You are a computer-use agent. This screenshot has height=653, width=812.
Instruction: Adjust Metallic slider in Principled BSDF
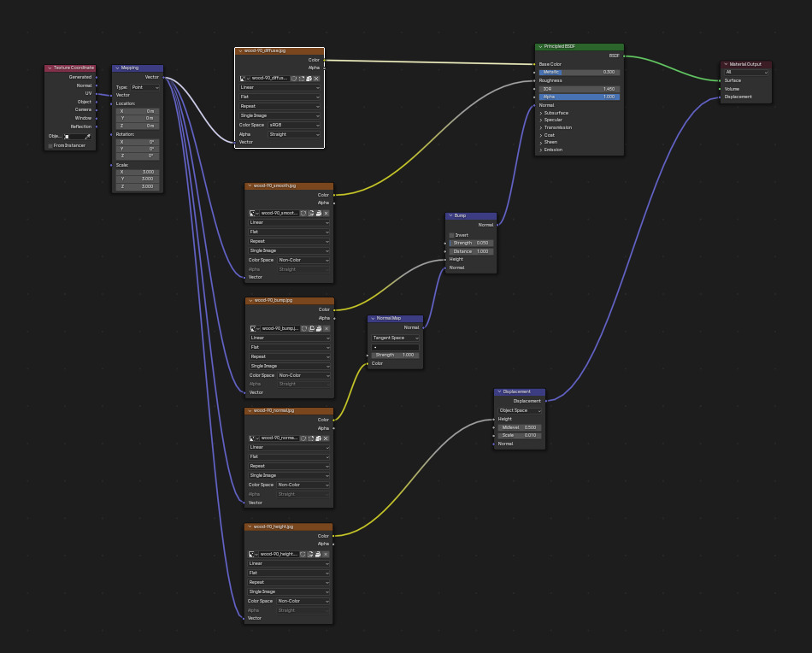click(579, 73)
